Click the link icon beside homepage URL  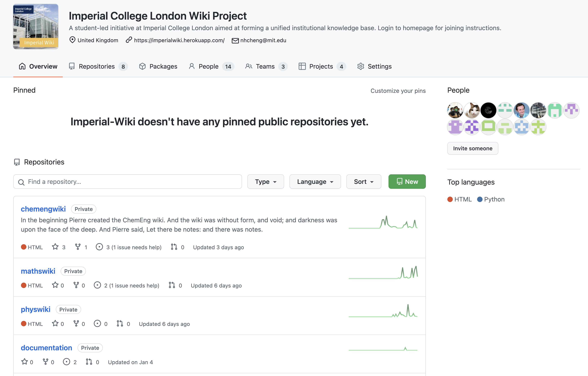(x=129, y=40)
